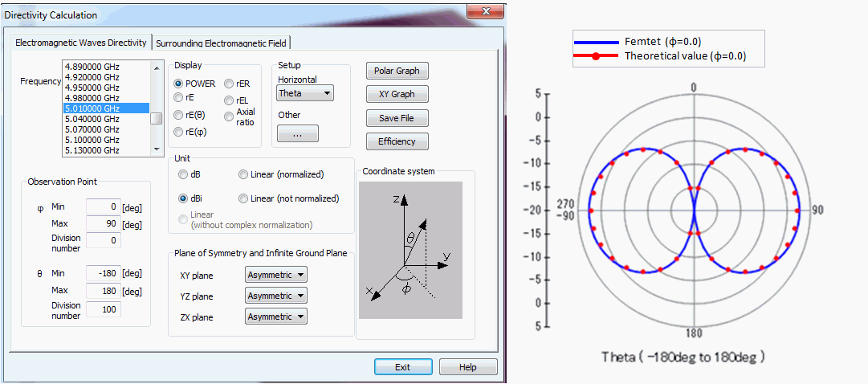The height and width of the screenshot is (384, 868).
Task: Click the Other setup ellipsis button
Action: 297,134
